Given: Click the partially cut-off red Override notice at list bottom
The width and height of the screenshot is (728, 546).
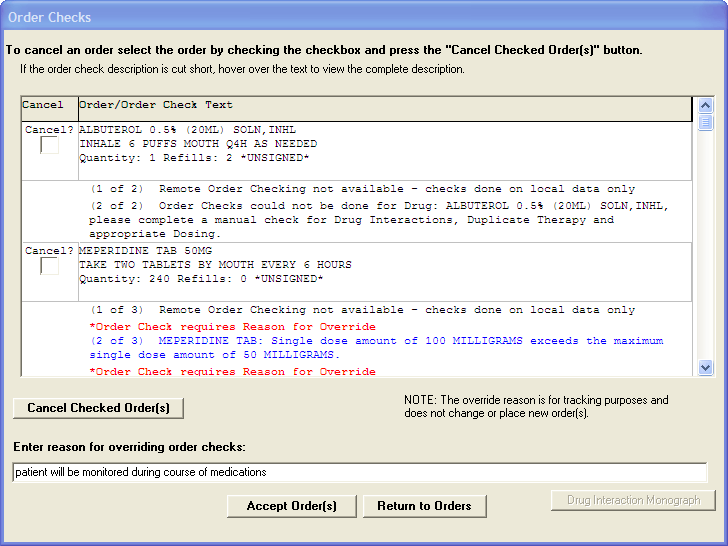Looking at the screenshot, I should pyautogui.click(x=233, y=371).
